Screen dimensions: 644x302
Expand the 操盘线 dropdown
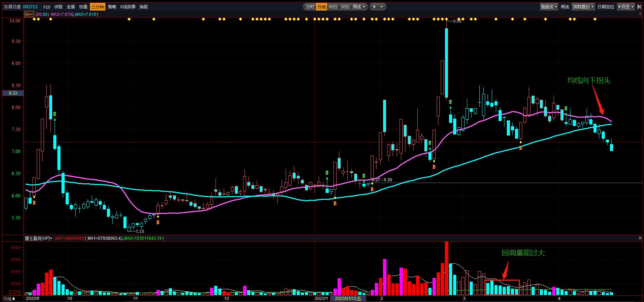549,7
